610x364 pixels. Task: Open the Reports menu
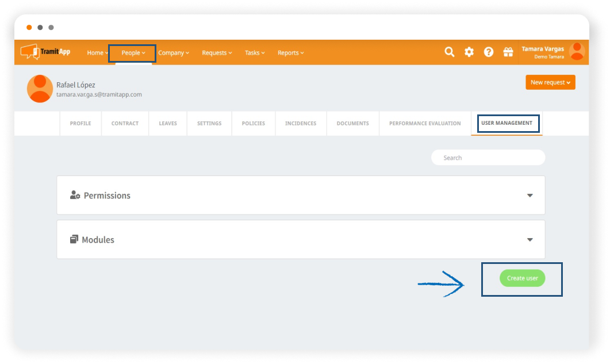point(290,53)
